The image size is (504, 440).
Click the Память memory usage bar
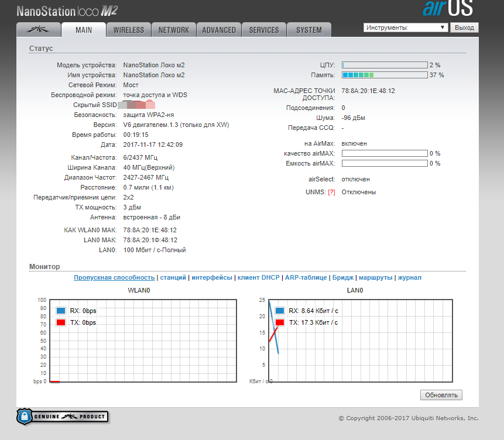pos(385,75)
